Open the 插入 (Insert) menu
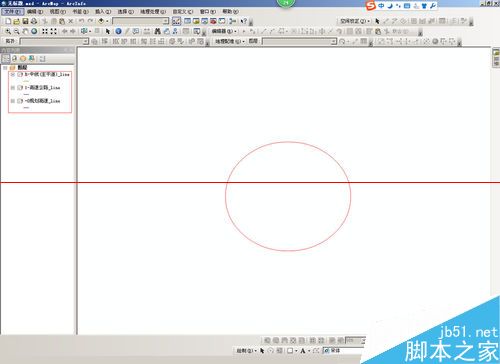The width and height of the screenshot is (500, 364). click(103, 12)
